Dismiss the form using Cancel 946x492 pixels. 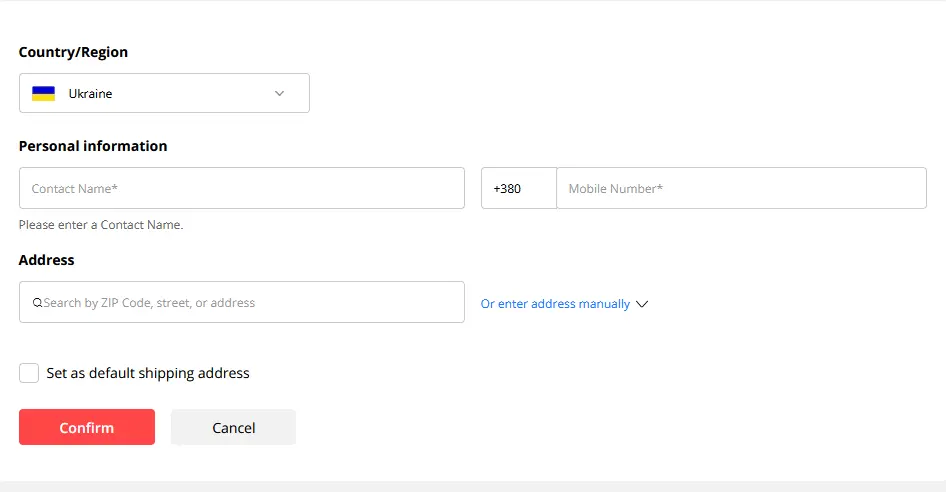click(x=233, y=427)
